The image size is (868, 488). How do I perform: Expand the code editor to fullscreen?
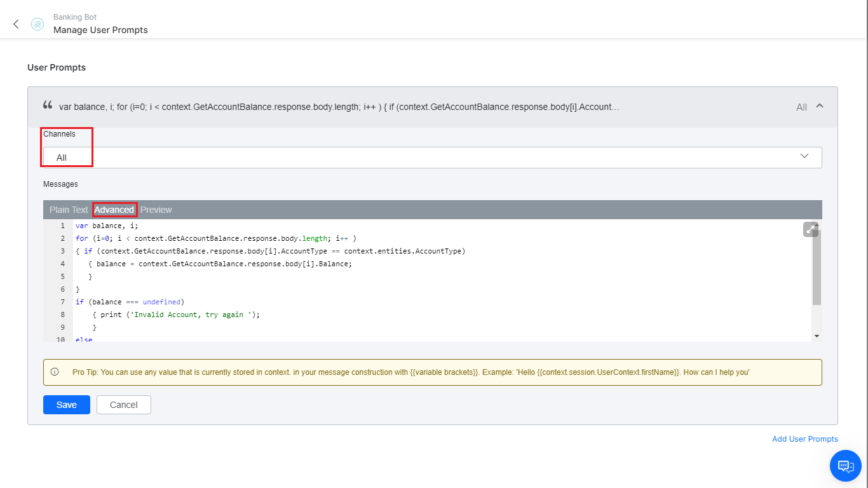[810, 228]
